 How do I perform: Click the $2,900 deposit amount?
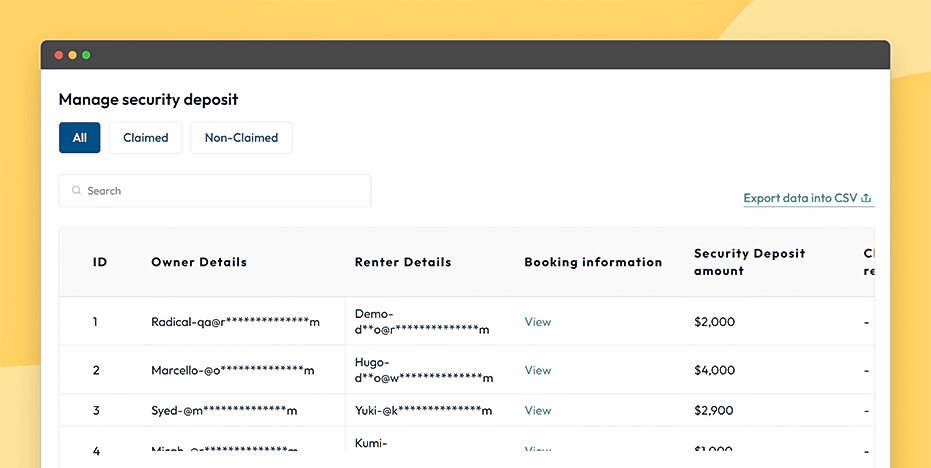coord(714,410)
